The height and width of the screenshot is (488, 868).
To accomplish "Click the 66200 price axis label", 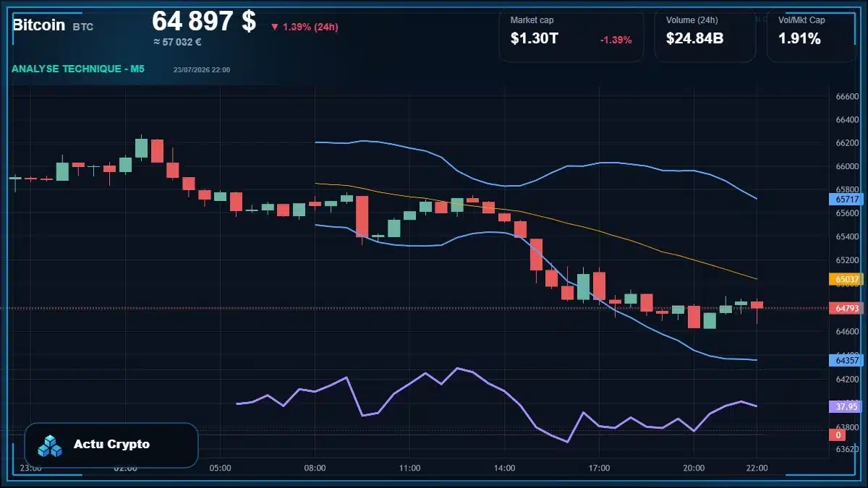I will click(847, 144).
